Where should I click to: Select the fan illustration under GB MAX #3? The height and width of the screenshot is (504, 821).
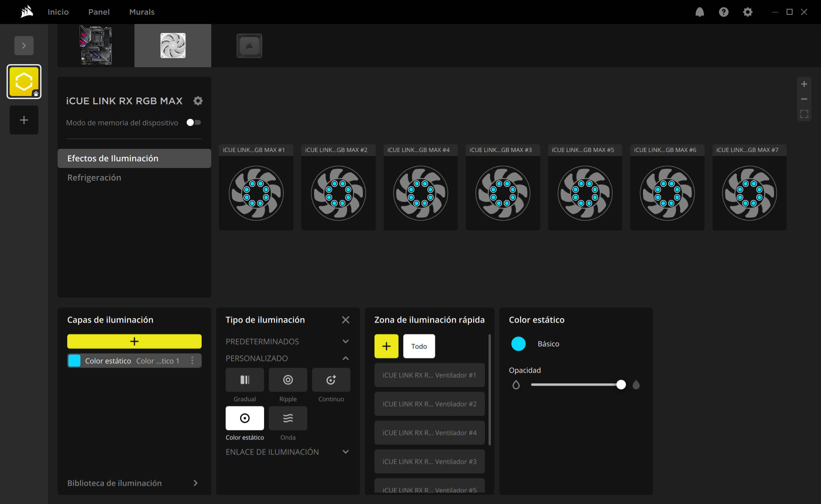pos(503,193)
